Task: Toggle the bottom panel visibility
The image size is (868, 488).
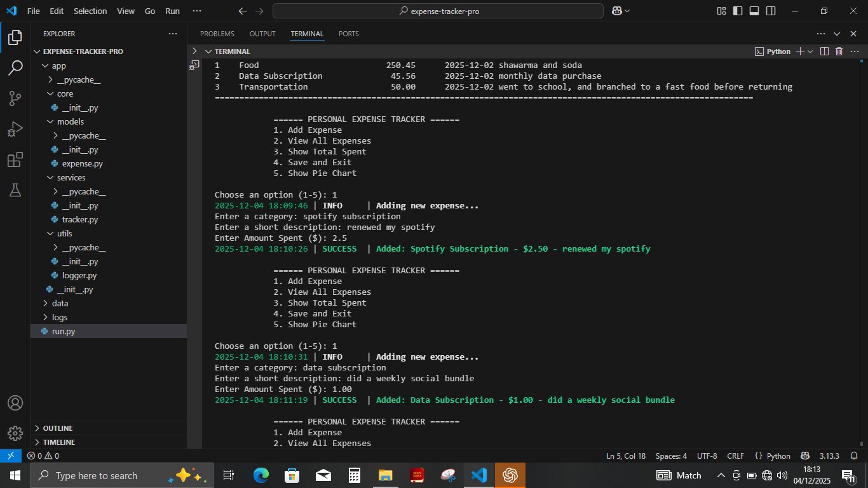Action: coord(754,11)
